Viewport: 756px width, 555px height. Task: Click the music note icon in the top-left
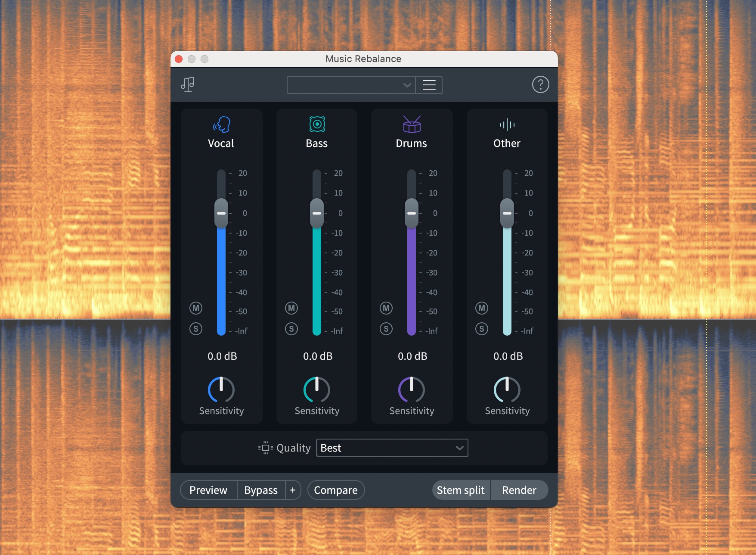click(x=188, y=84)
